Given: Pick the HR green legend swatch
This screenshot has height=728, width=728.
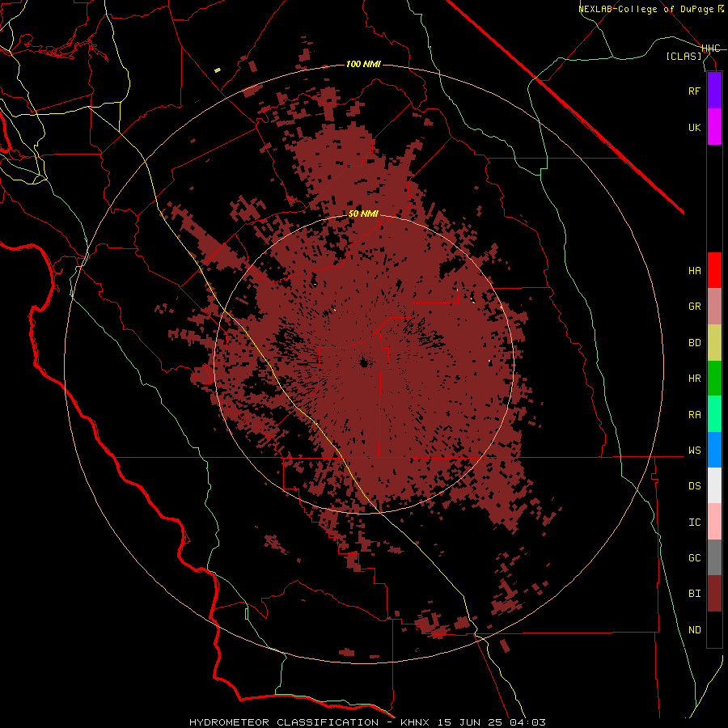Looking at the screenshot, I should (714, 379).
